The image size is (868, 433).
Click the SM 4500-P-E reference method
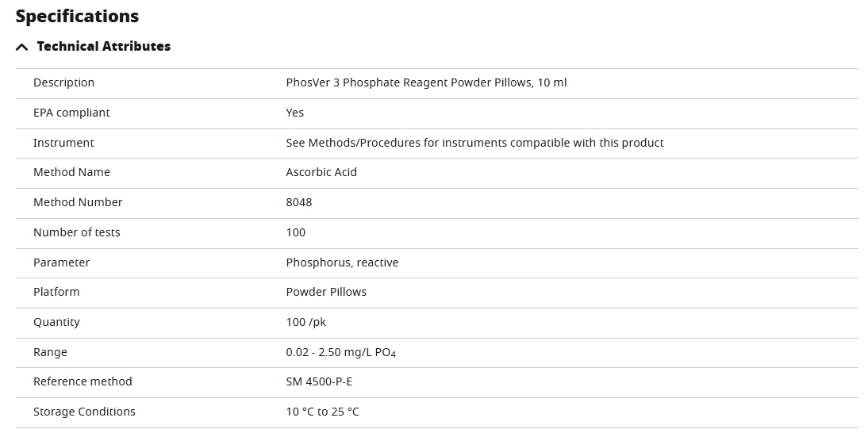click(319, 381)
